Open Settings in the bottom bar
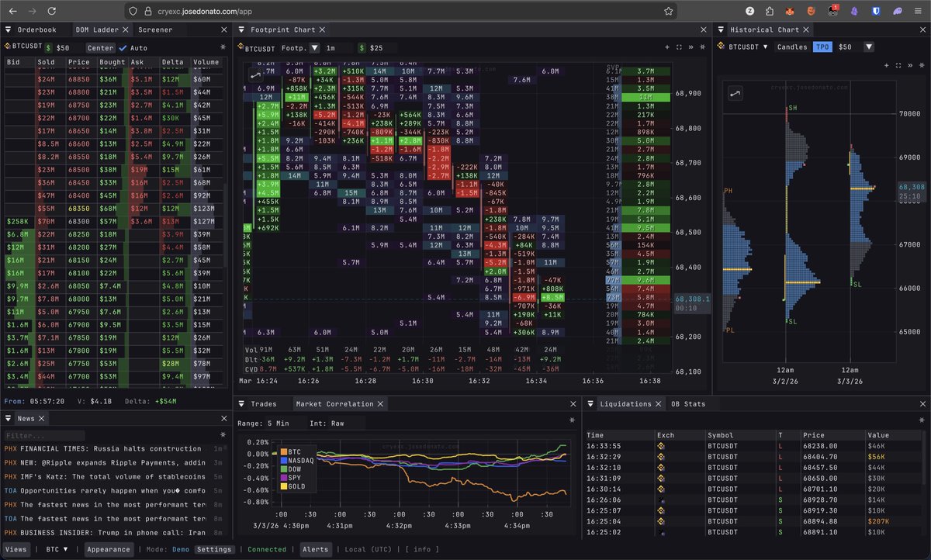Viewport: 931px width, 560px height. (x=213, y=549)
